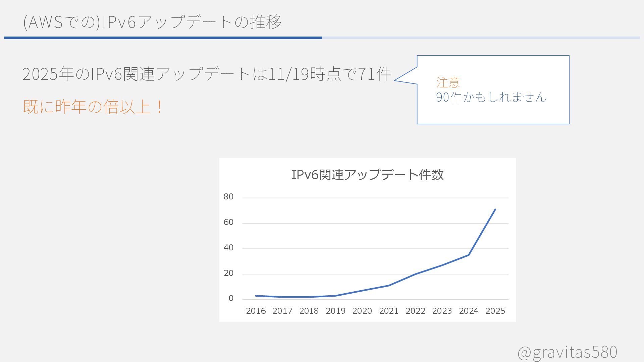Click the 2018 label on chart x-axis
The height and width of the screenshot is (362, 644).
click(309, 311)
